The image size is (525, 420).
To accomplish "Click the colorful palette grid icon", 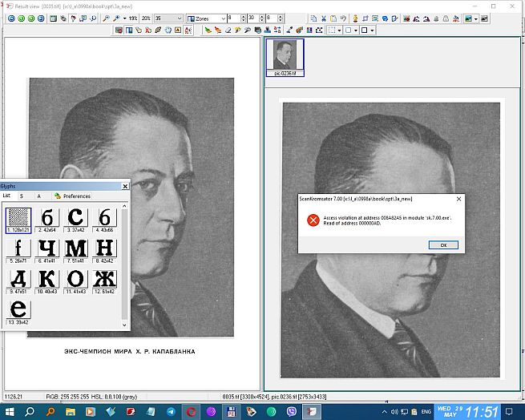I will click(309, 30).
